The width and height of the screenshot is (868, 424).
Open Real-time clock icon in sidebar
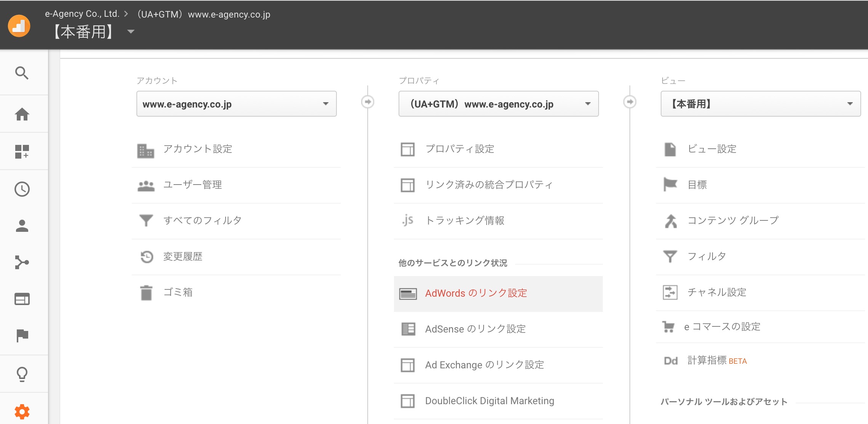click(x=22, y=189)
